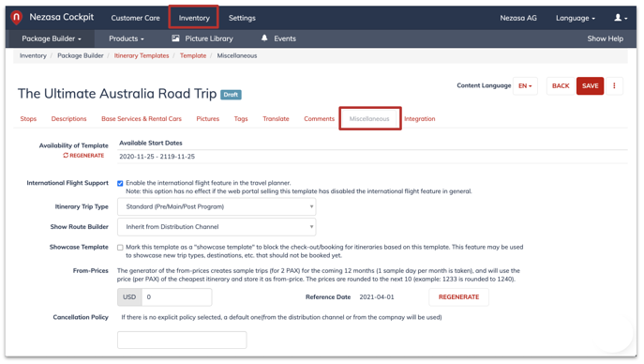Click the Regenerate availability refresh icon
The width and height of the screenshot is (644, 364).
(66, 156)
